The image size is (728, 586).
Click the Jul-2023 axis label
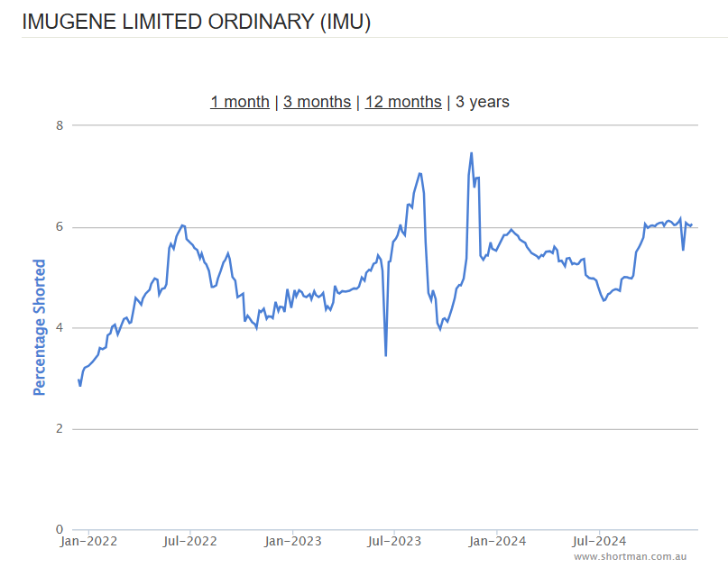[x=394, y=541]
